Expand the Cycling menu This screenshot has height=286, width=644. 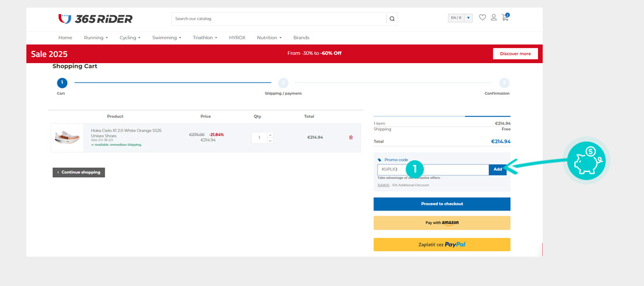(130, 37)
